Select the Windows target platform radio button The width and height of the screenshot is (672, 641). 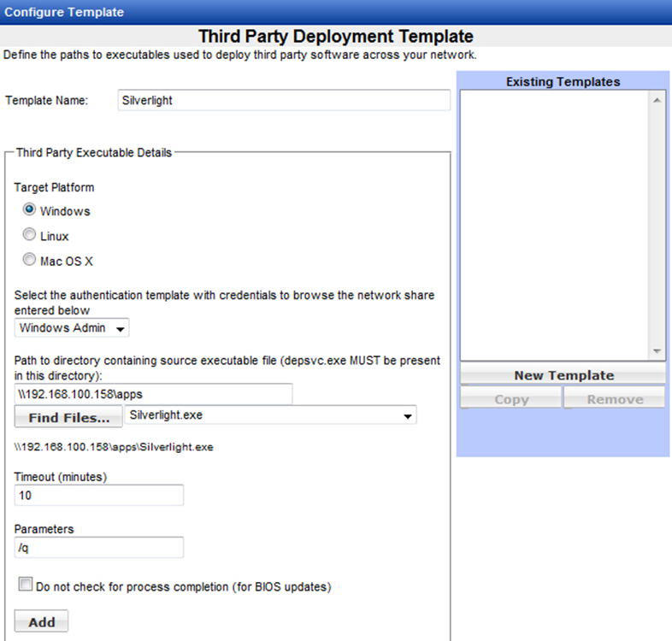click(x=30, y=210)
